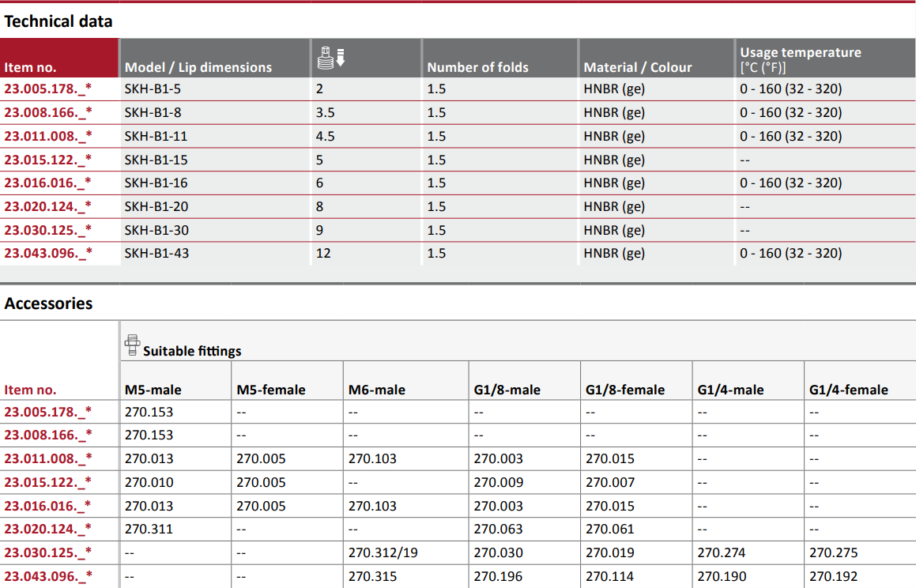The image size is (916, 588).
Task: Select model name SKH-B1-5
Action: (x=153, y=89)
